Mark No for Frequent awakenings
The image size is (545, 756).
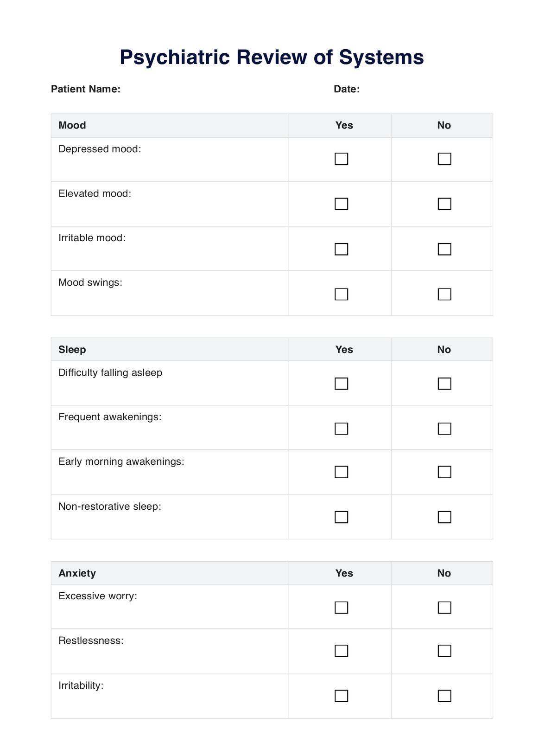click(x=444, y=429)
